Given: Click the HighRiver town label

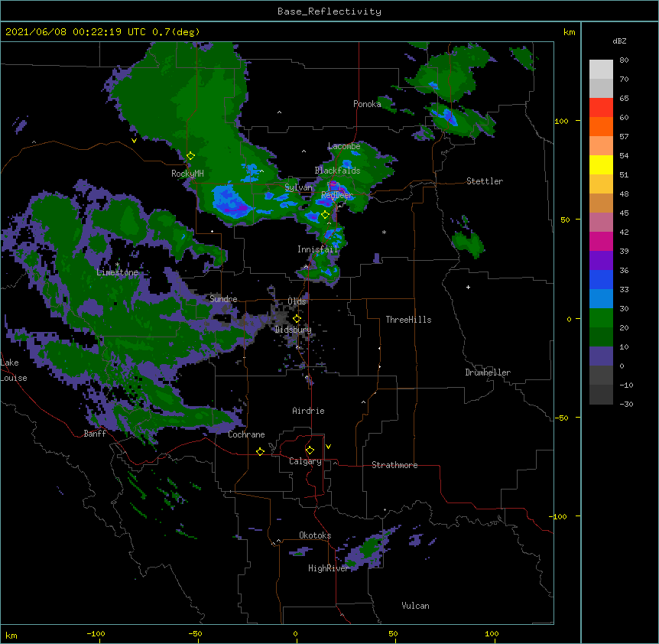Looking at the screenshot, I should click(x=329, y=568).
